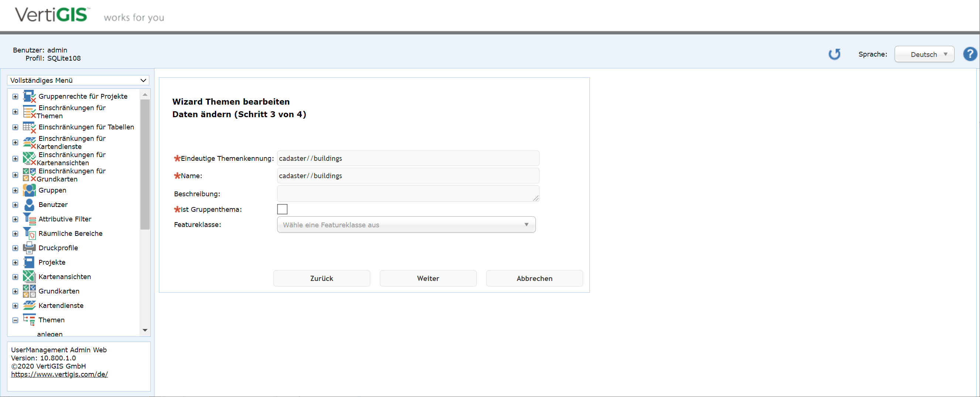Image resolution: width=980 pixels, height=397 pixels.
Task: Click inside the Beschreibung text field
Action: (408, 193)
